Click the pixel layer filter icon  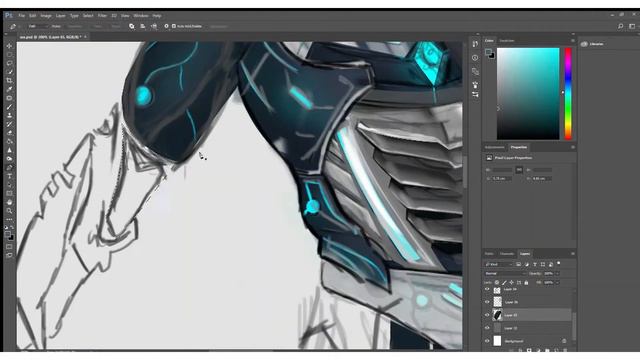pos(518,264)
